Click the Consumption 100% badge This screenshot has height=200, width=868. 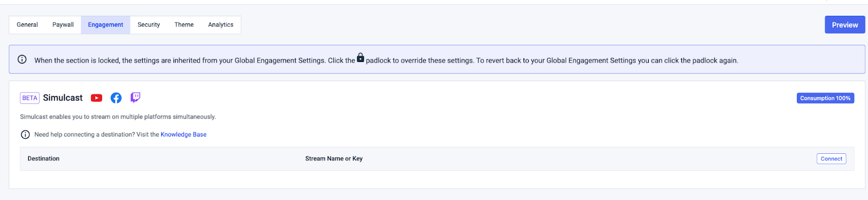(x=825, y=98)
